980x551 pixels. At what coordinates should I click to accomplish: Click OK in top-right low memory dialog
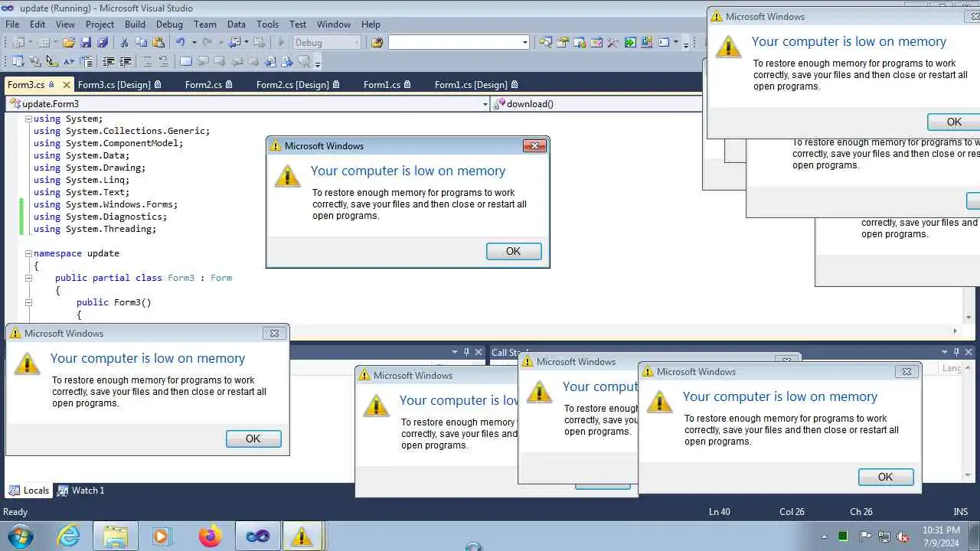click(954, 122)
